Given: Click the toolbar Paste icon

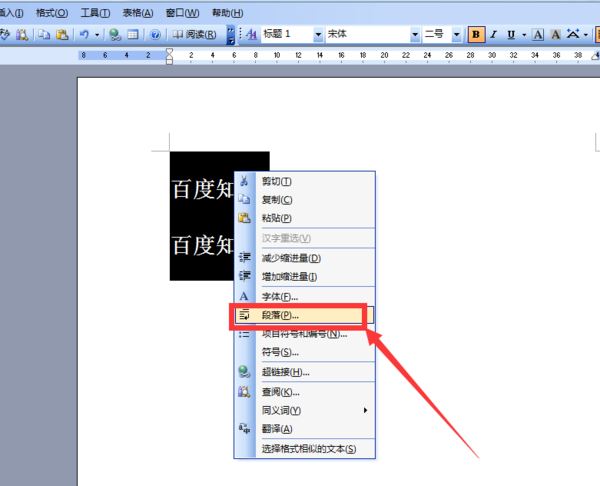Looking at the screenshot, I should coord(62,35).
